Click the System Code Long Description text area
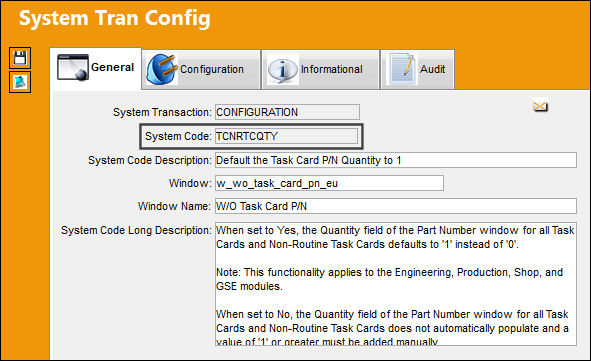This screenshot has height=361, width=591. click(396, 284)
